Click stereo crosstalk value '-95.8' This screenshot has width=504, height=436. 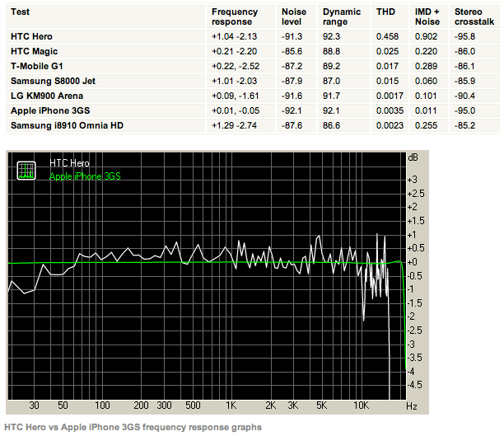(x=464, y=36)
